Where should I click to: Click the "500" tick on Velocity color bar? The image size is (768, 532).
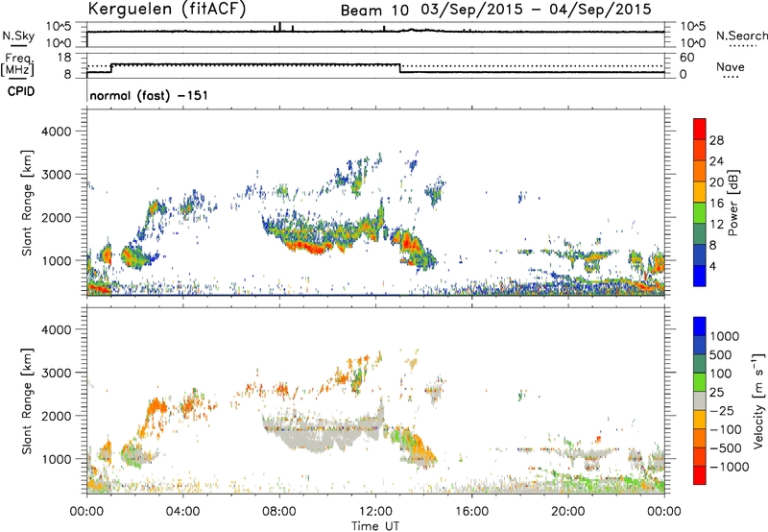(723, 354)
